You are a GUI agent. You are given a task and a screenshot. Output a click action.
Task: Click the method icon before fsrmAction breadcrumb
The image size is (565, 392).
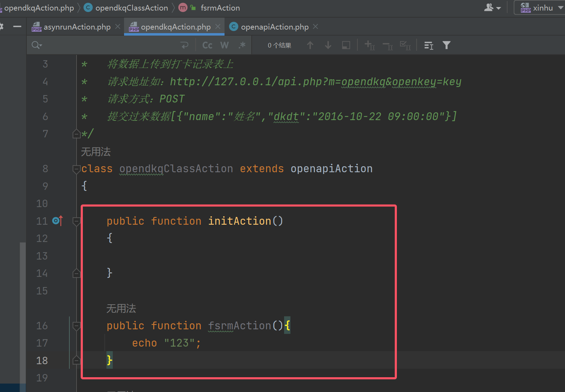(x=183, y=8)
